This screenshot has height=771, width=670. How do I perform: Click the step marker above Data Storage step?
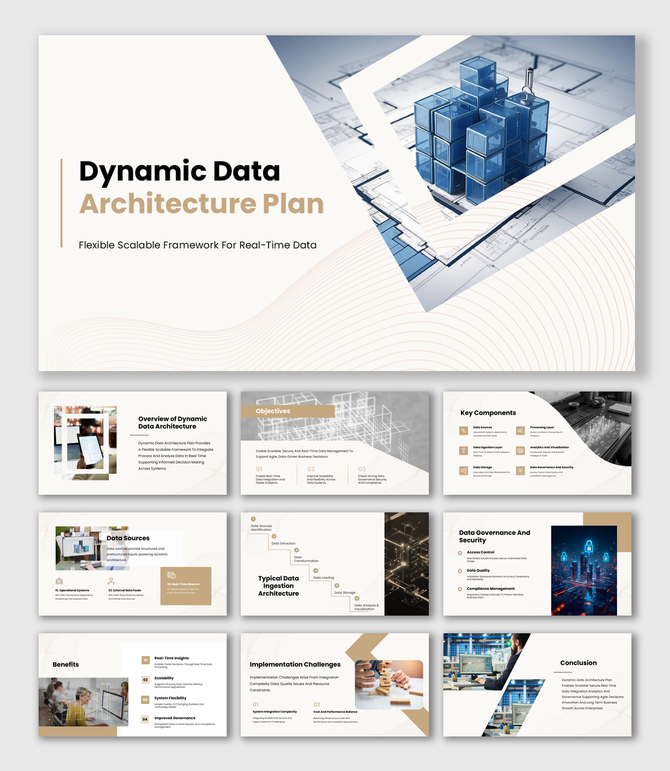tap(337, 586)
